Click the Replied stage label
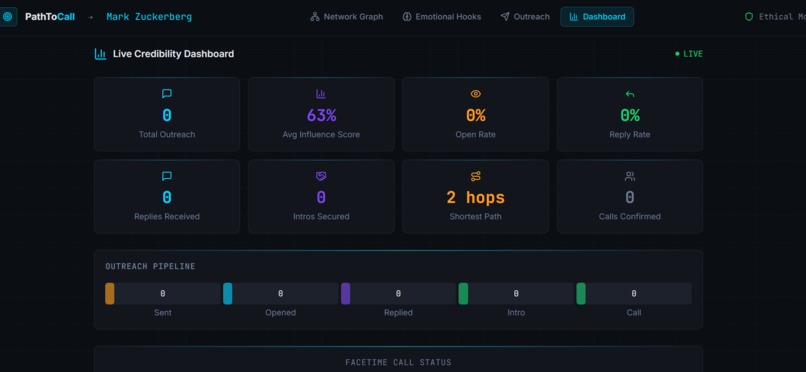 [x=398, y=312]
